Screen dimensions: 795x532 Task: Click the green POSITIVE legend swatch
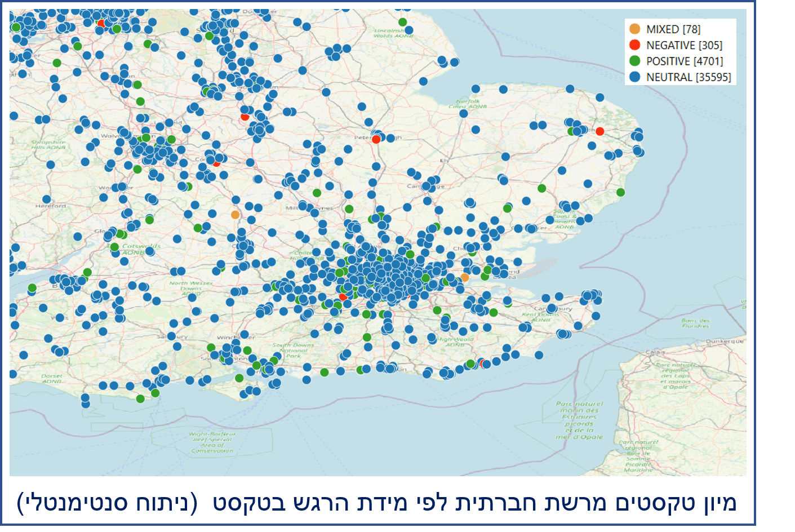(635, 61)
